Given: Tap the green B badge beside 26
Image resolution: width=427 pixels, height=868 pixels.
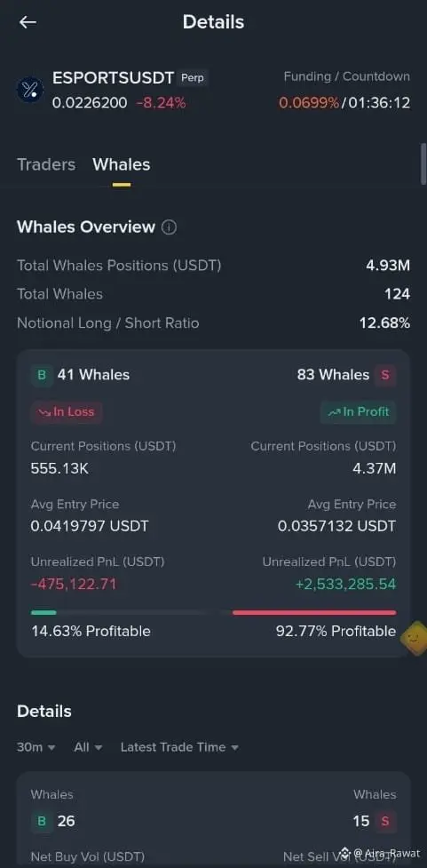Looking at the screenshot, I should [42, 821].
